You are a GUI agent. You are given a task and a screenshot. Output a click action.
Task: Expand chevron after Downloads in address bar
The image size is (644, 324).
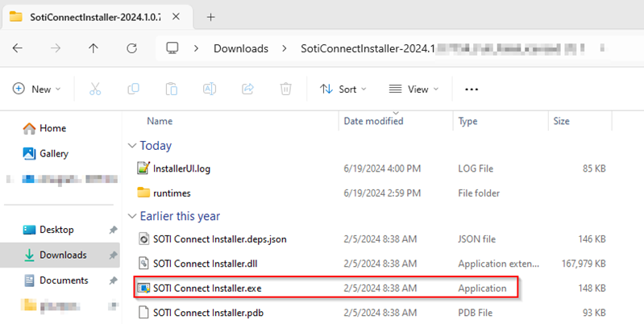(285, 48)
